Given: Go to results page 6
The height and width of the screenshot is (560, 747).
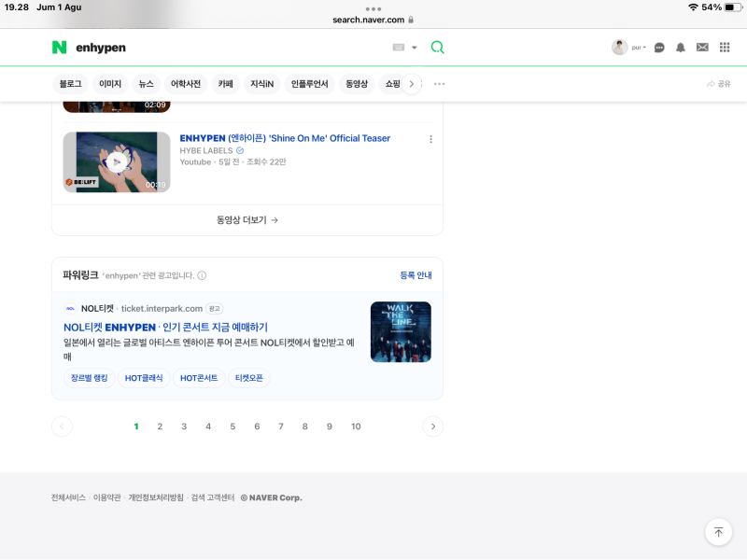Looking at the screenshot, I should (x=257, y=427).
